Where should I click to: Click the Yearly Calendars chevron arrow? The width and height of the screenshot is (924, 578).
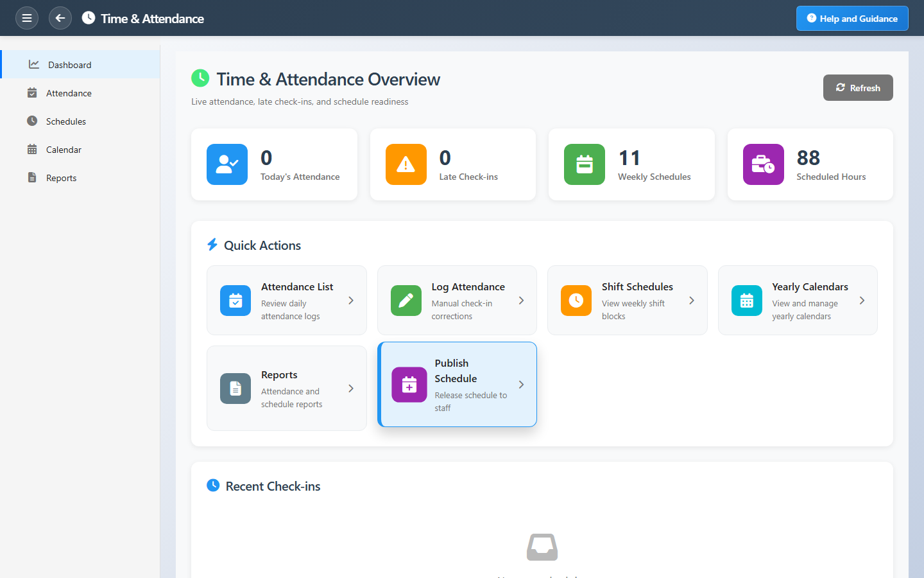pyautogui.click(x=862, y=301)
